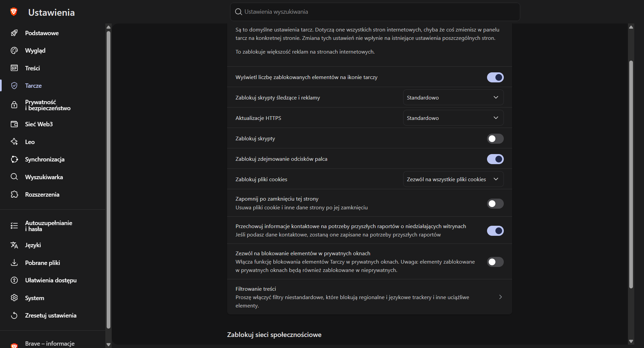Enable the Zablokuj skrypty toggle
Image resolution: width=644 pixels, height=348 pixels.
pos(495,139)
